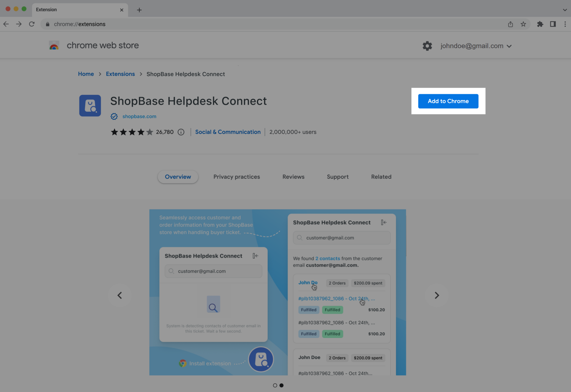Click the site info lock icon
This screenshot has height=392, width=571.
47,24
